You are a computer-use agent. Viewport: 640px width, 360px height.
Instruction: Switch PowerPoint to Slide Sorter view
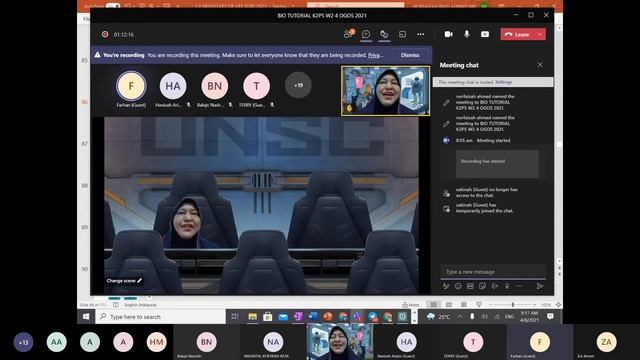click(449, 305)
